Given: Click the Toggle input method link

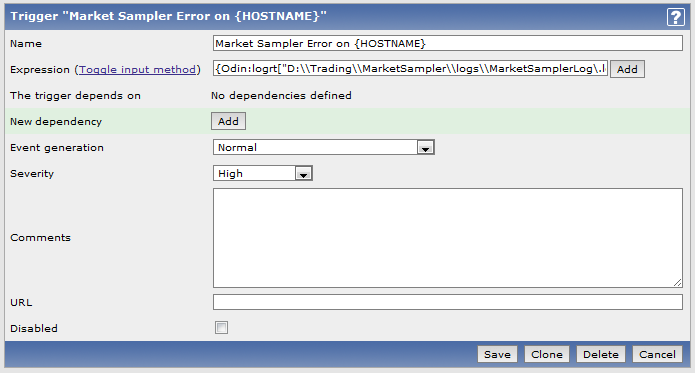Looking at the screenshot, I should [x=137, y=70].
